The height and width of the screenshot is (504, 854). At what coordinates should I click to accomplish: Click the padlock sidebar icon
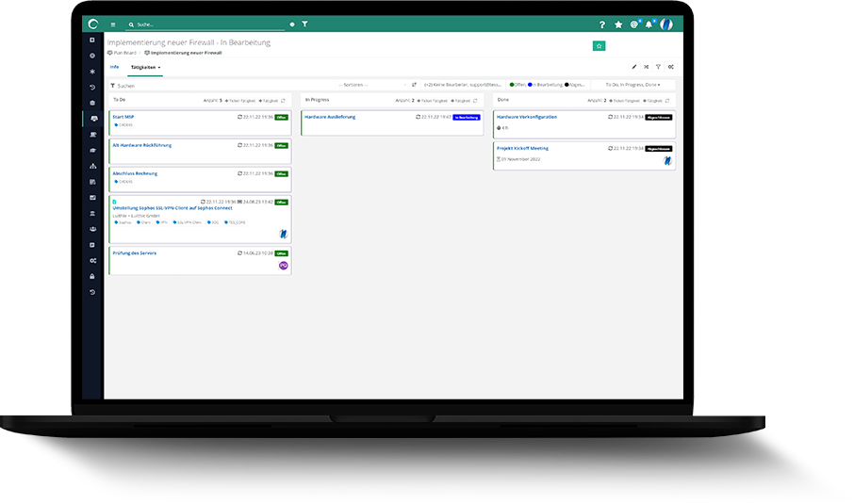(x=92, y=276)
